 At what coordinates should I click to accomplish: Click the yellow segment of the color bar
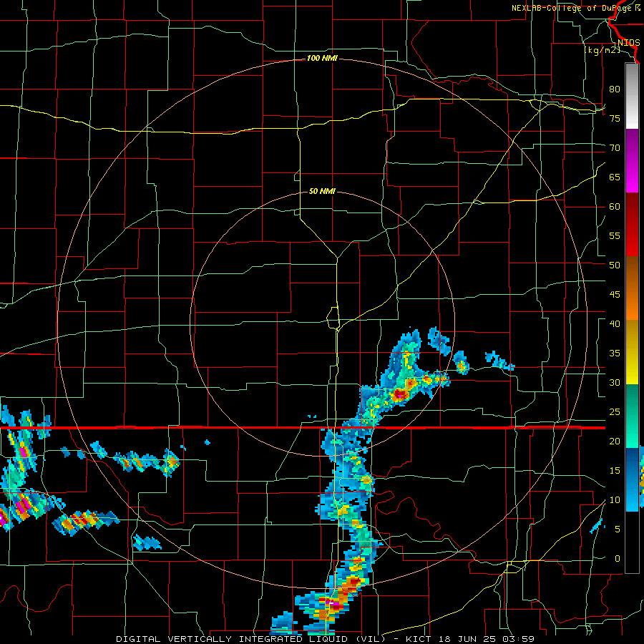632,352
